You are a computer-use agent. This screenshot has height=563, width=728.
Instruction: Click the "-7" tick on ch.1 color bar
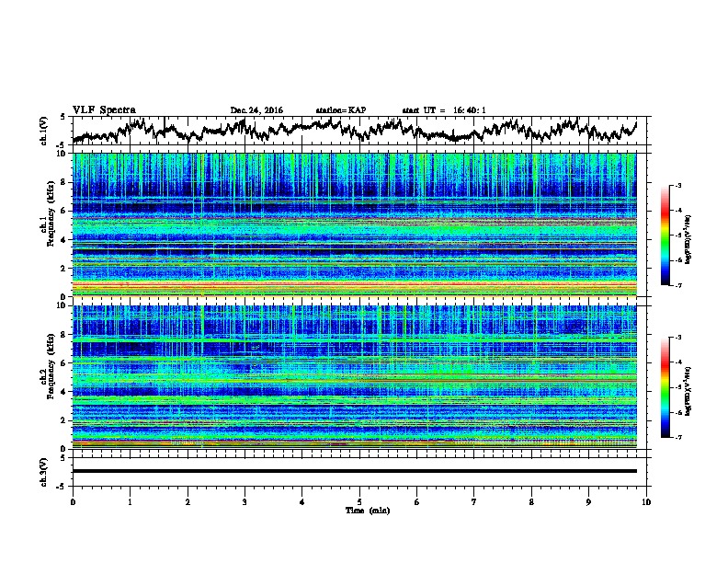(677, 285)
